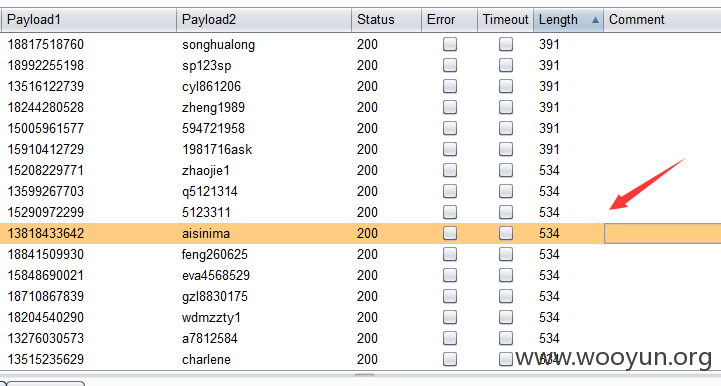721x386 pixels.
Task: Check Timeout box for cyl861206 row
Action: point(506,86)
